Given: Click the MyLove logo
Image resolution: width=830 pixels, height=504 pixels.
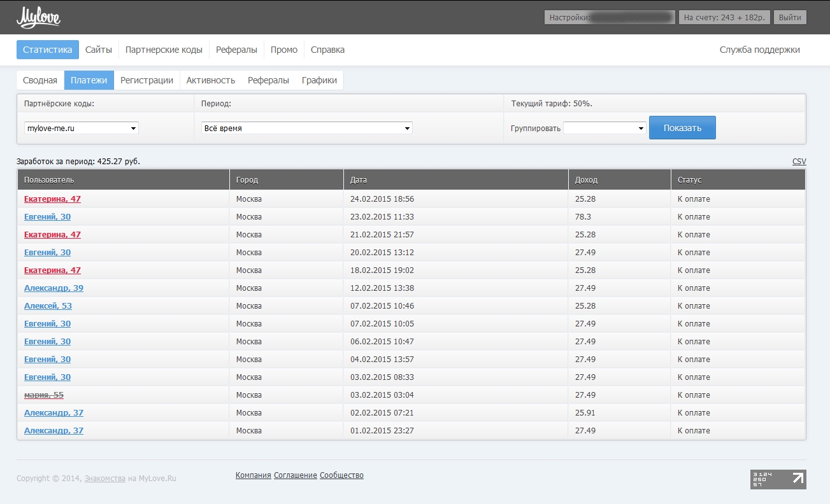Looking at the screenshot, I should (38, 17).
